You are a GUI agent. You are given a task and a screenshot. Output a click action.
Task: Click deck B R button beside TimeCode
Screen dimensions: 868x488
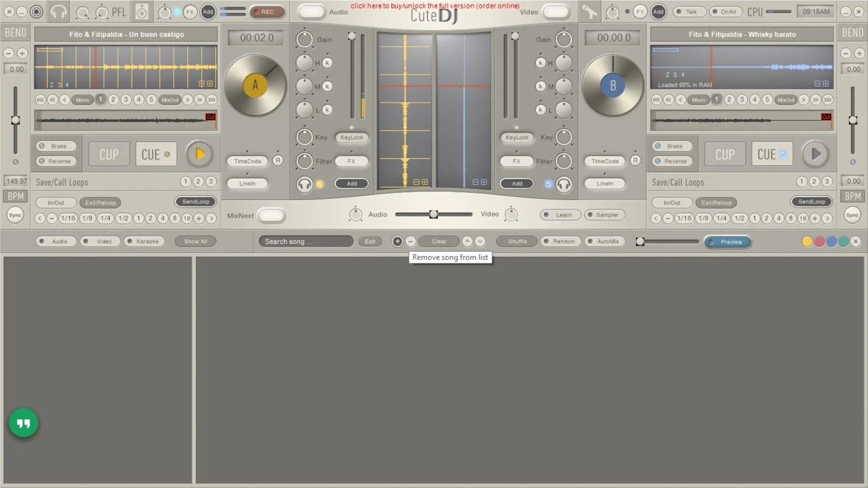(x=635, y=161)
